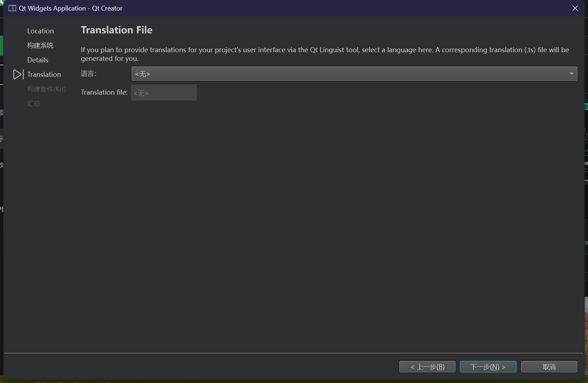Click the Translation file label

click(104, 92)
